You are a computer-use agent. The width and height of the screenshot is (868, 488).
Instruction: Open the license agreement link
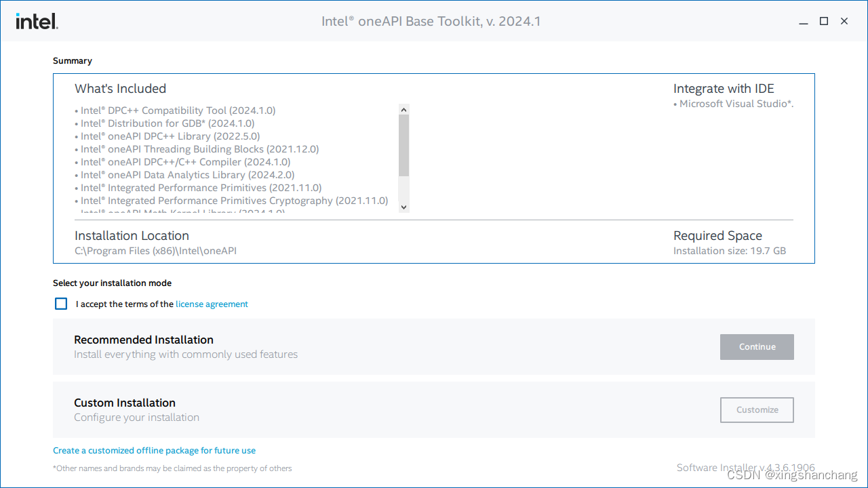[212, 304]
